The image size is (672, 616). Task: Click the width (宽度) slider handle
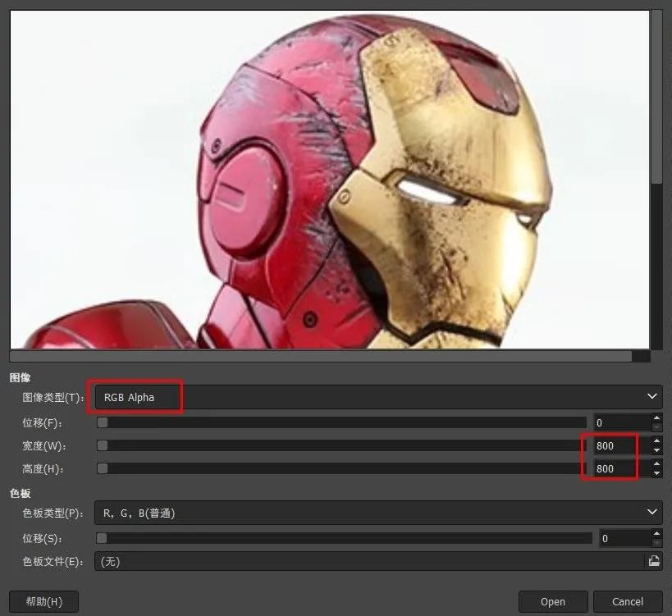[103, 445]
